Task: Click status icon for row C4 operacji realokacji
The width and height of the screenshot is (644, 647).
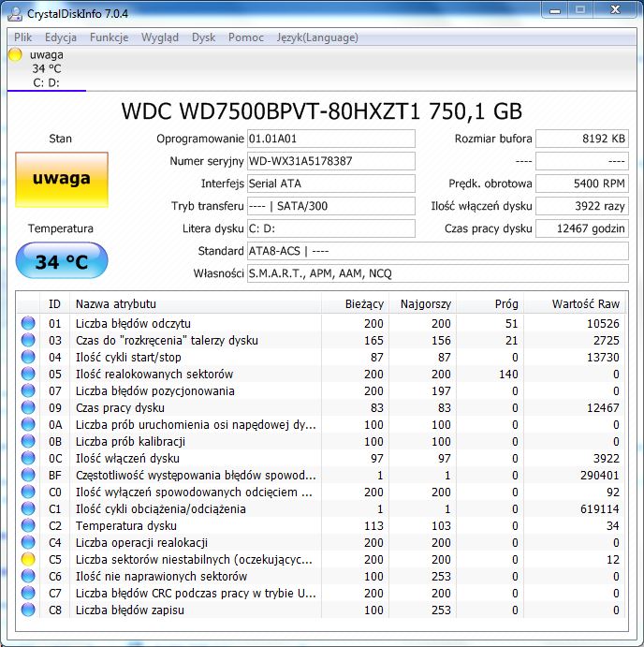Action: 28,543
